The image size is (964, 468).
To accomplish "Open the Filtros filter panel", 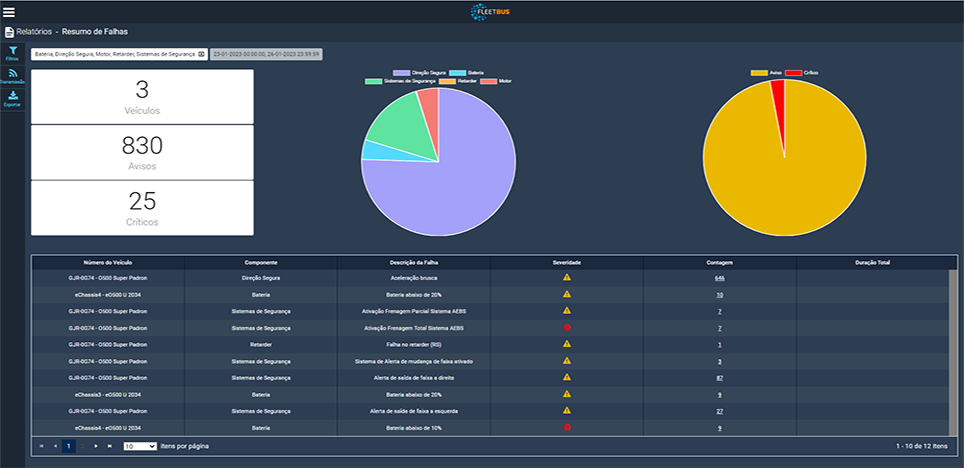I will pyautogui.click(x=12, y=53).
